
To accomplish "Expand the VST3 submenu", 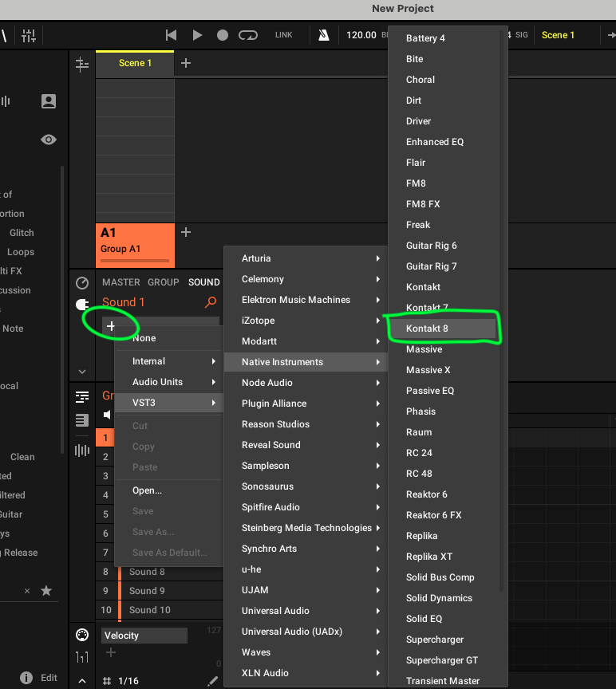I will (x=169, y=403).
